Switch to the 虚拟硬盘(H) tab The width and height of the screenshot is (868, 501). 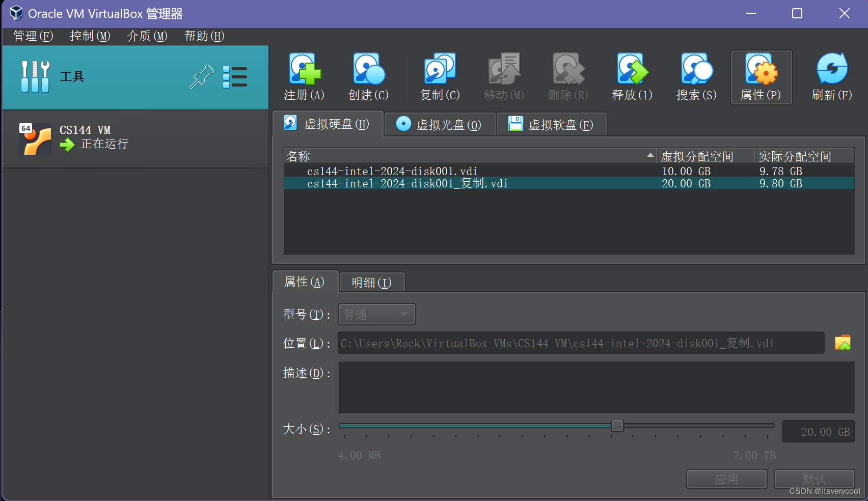[x=328, y=124]
